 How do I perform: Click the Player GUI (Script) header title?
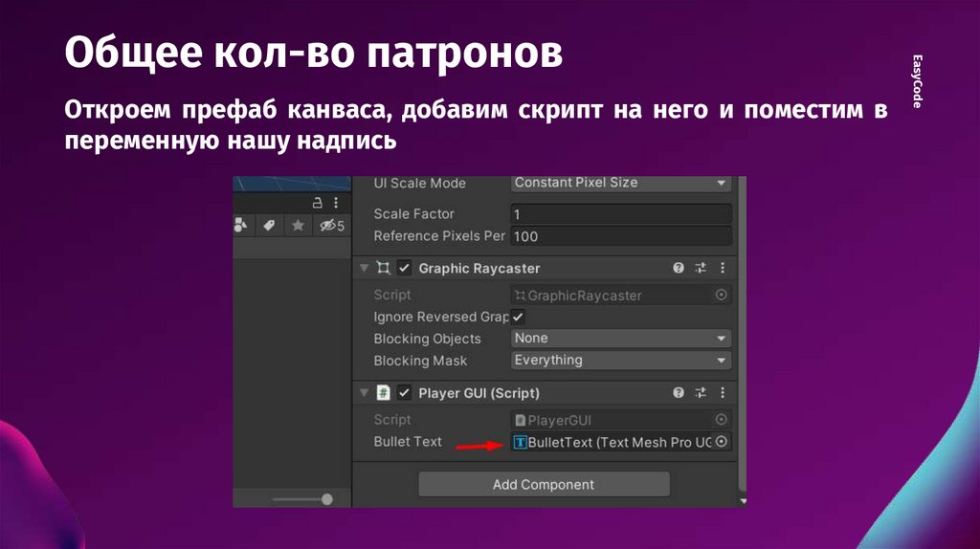coord(479,393)
